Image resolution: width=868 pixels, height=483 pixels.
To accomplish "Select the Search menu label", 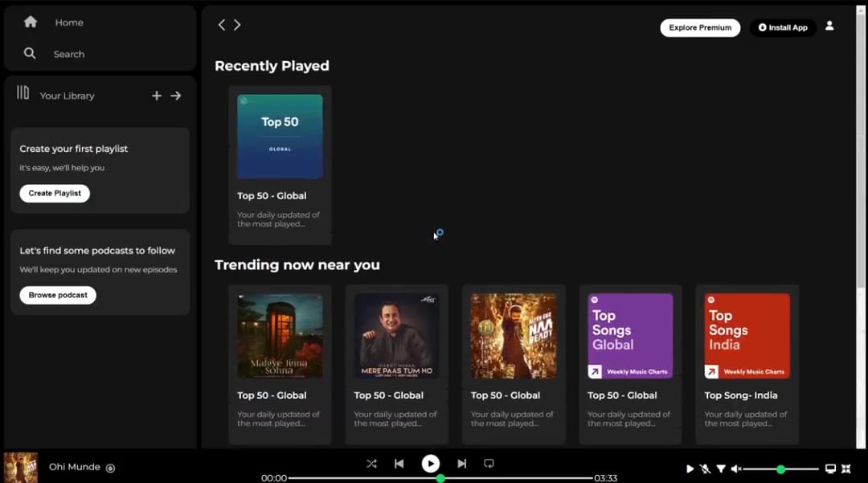I will (69, 54).
